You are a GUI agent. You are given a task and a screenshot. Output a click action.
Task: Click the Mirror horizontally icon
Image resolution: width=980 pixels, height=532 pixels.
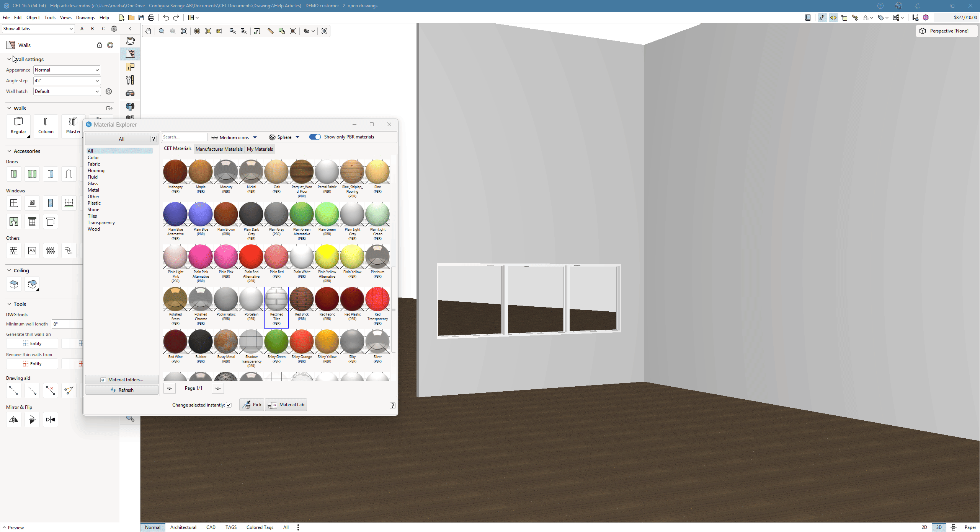(14, 420)
